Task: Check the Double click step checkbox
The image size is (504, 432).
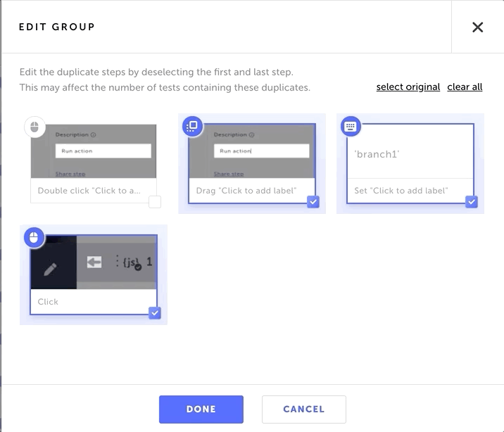Action: (x=155, y=202)
